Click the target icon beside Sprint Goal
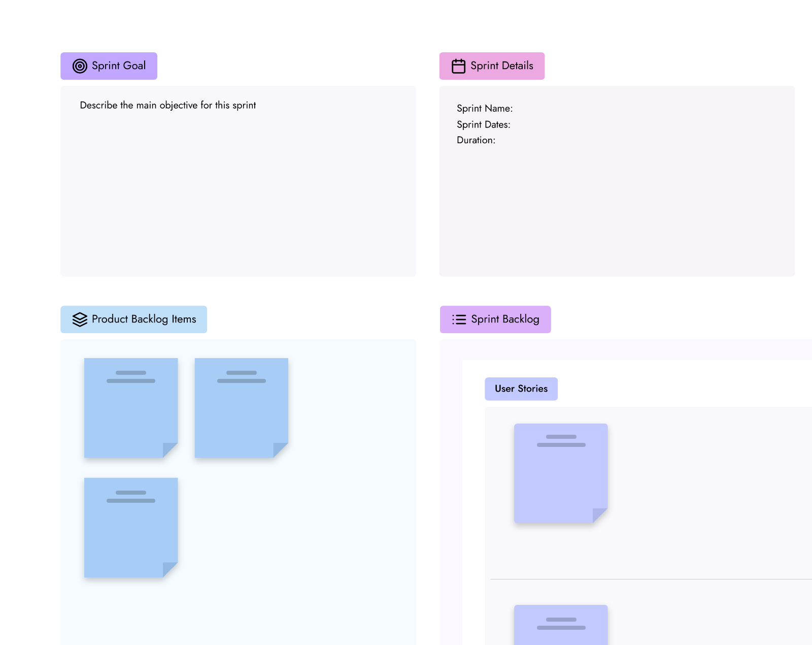Screen dimensions: 812x645 80,66
